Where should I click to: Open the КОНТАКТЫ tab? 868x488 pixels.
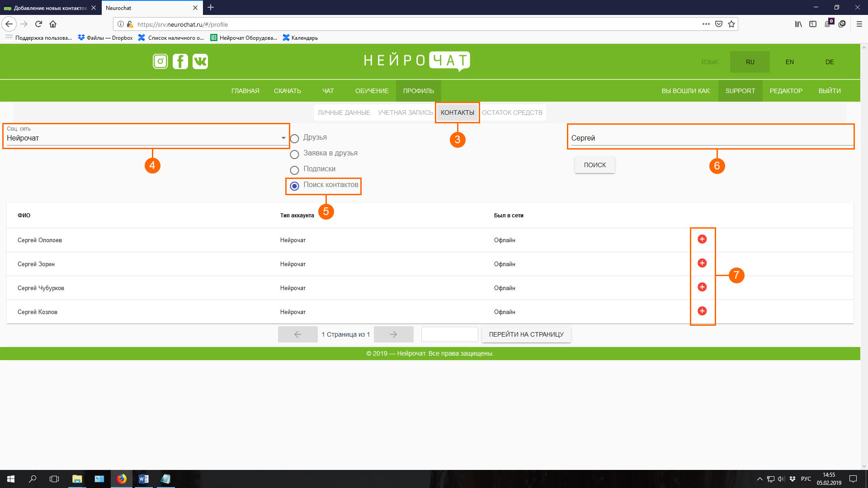pyautogui.click(x=457, y=113)
